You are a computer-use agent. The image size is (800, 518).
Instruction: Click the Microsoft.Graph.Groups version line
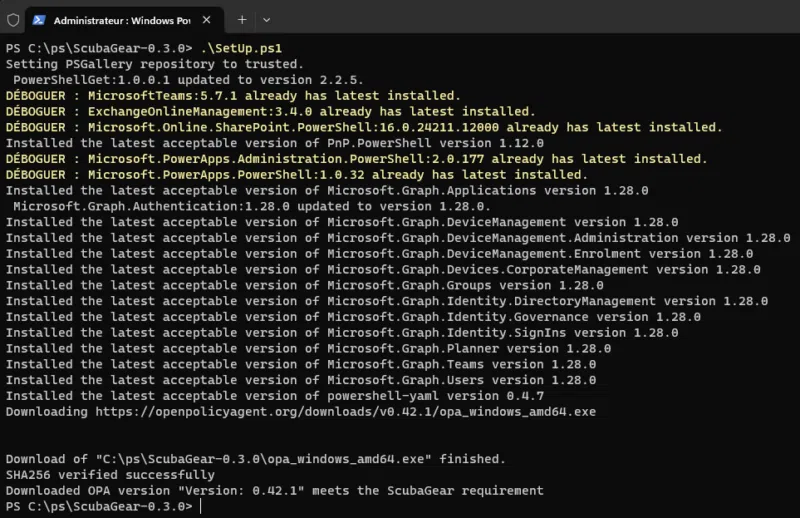click(305, 286)
